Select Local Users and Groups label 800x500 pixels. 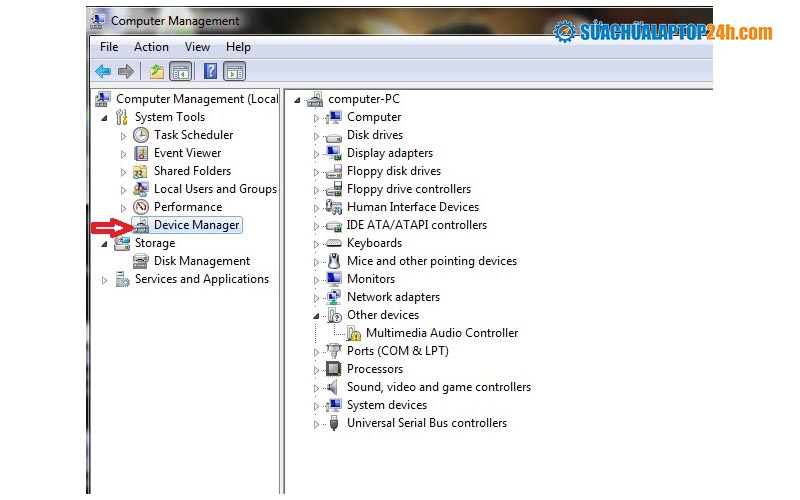[x=215, y=189]
